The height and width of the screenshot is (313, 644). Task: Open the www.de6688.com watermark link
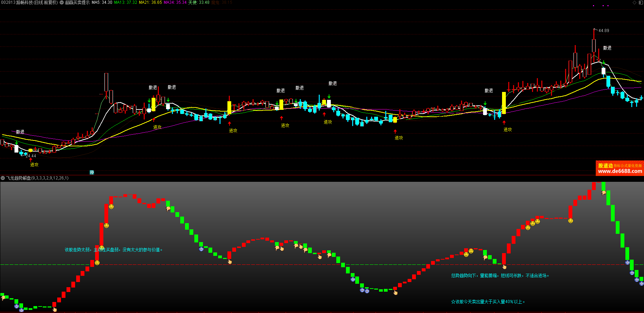point(620,171)
